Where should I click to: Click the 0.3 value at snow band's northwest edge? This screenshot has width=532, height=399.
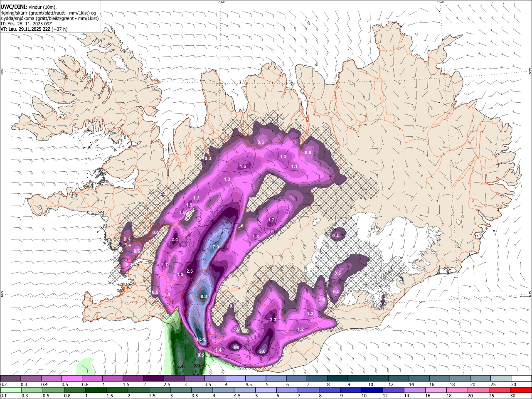208,158
